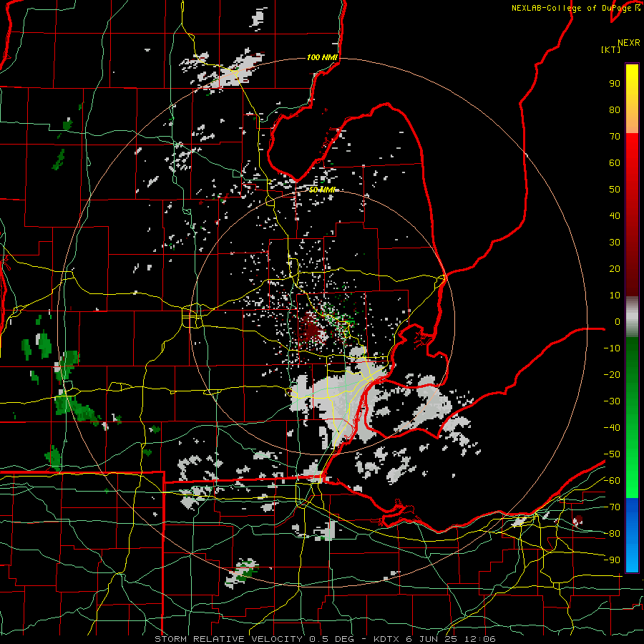Click the -70 scale value
644x644 pixels.
(x=612, y=507)
